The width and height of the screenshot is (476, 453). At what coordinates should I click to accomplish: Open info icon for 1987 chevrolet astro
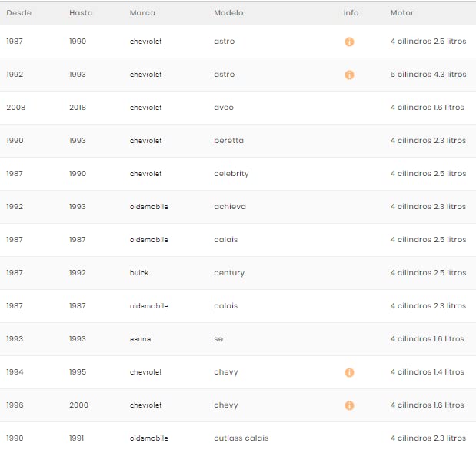click(349, 42)
